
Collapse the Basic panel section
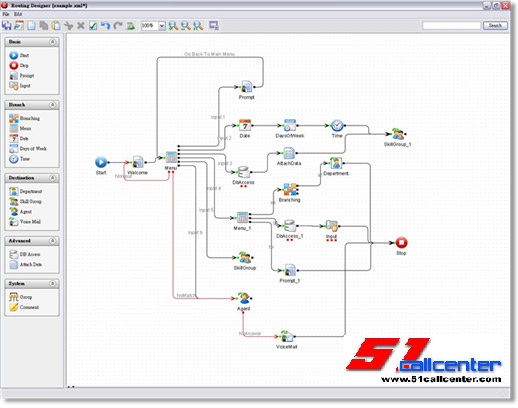click(x=52, y=42)
